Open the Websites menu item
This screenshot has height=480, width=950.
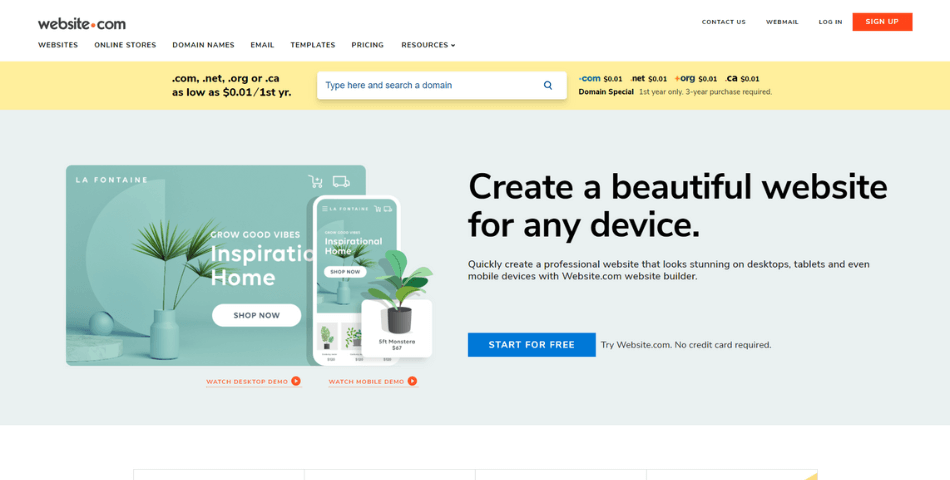(x=58, y=45)
